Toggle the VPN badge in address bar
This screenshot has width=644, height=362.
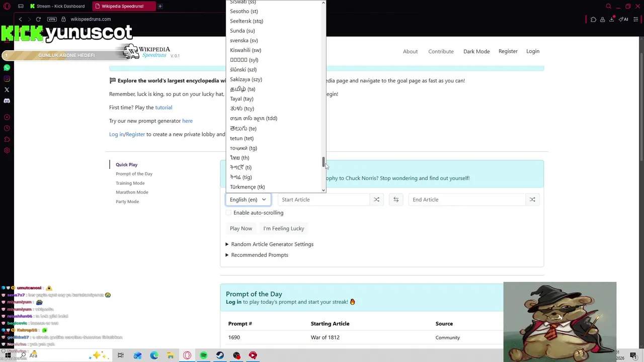tap(52, 19)
